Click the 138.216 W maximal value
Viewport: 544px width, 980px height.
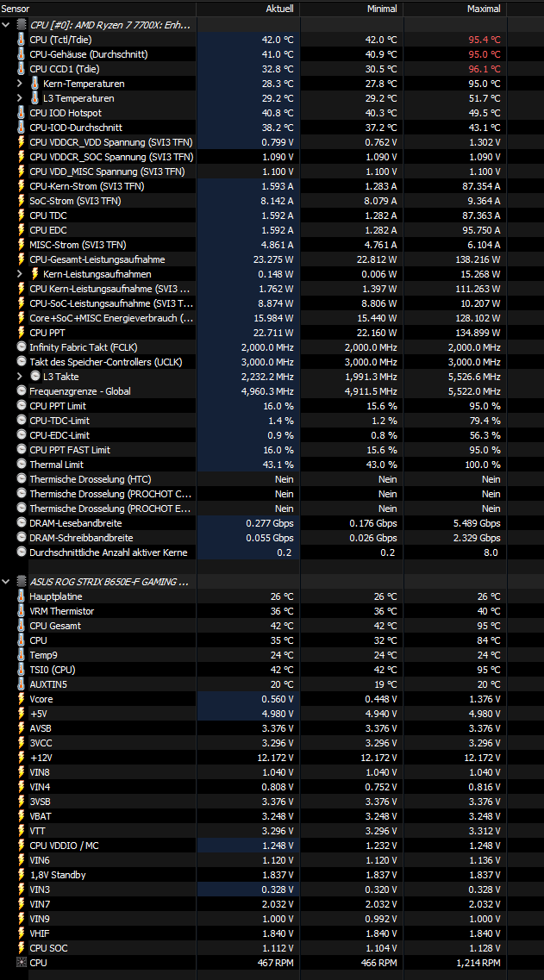(479, 259)
